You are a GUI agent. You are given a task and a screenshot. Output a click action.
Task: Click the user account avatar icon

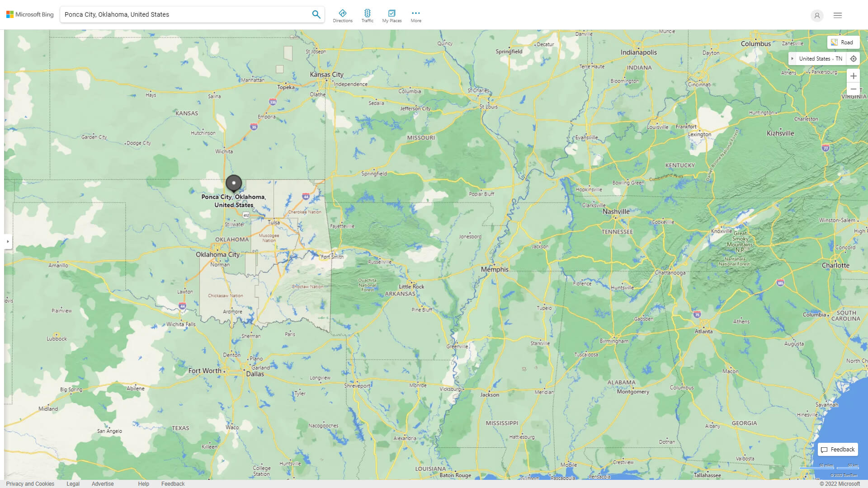pyautogui.click(x=816, y=15)
